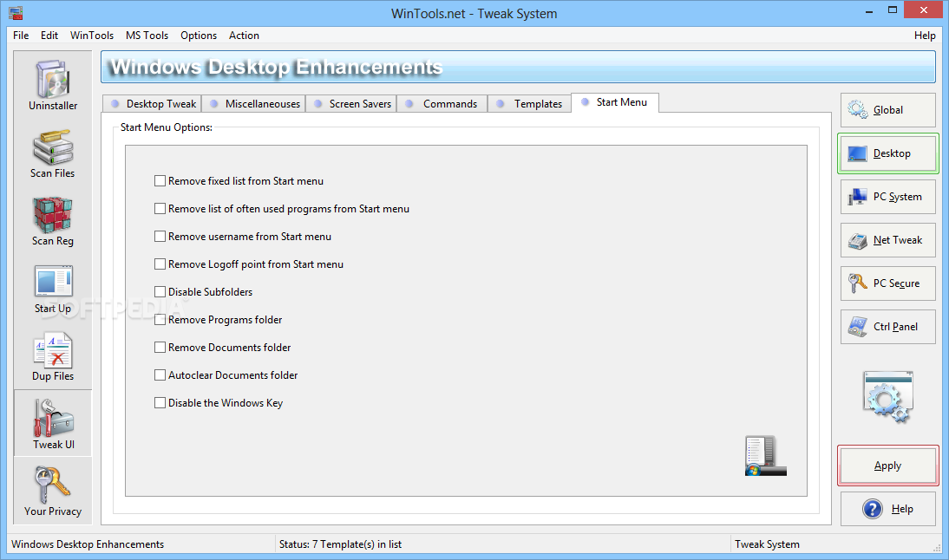Enable Autoclear Documents folder
Image resolution: width=949 pixels, height=560 pixels.
(x=160, y=375)
